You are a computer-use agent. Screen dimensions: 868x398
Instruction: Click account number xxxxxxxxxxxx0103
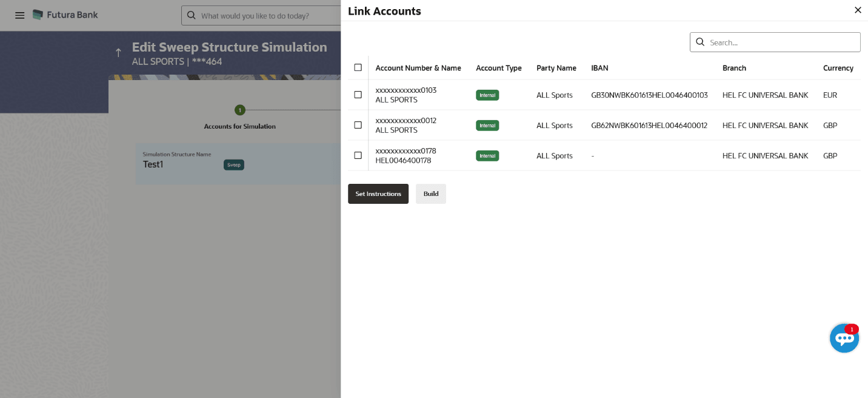[x=406, y=90]
